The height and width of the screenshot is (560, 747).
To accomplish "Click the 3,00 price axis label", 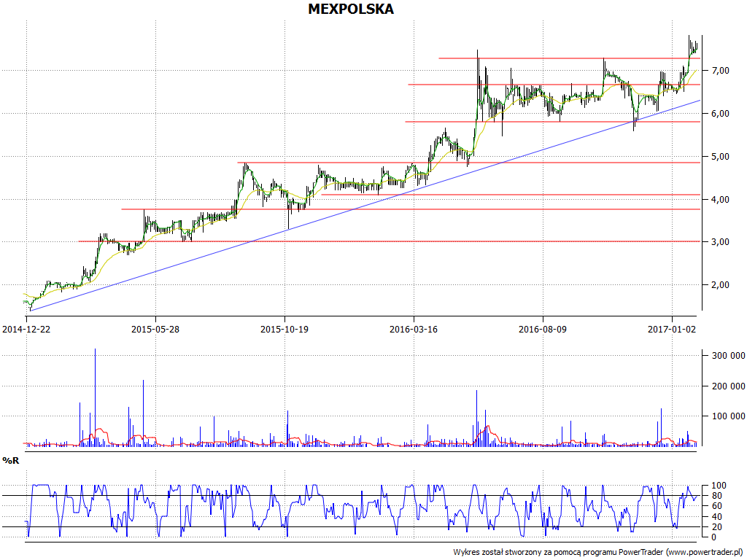I will click(721, 242).
